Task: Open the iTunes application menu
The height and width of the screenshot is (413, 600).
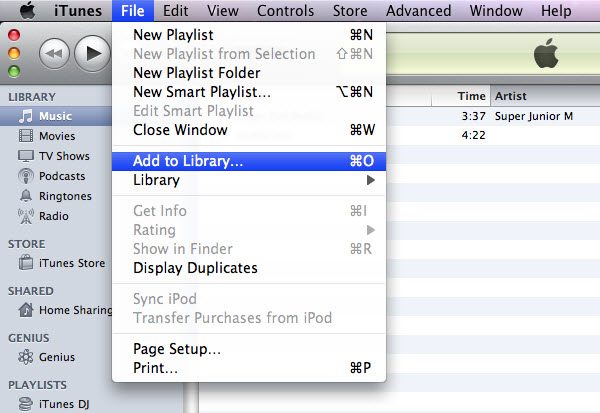Action: coord(78,11)
